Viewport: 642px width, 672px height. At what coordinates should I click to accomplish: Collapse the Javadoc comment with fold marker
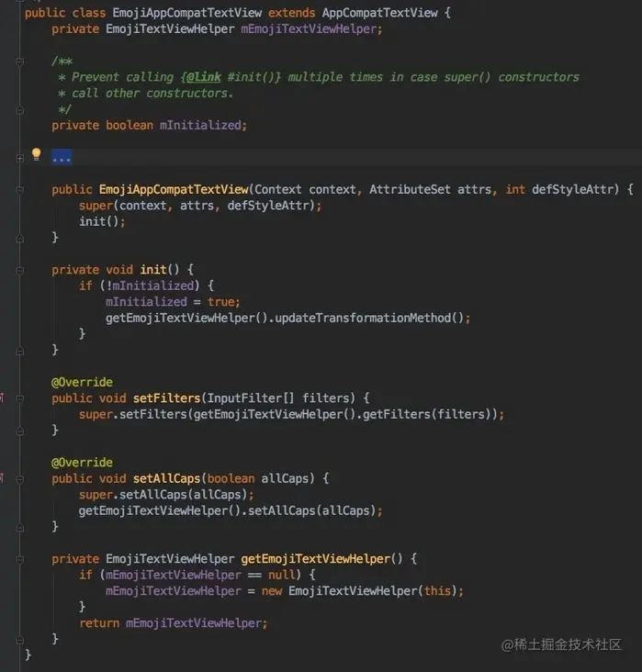(19, 62)
